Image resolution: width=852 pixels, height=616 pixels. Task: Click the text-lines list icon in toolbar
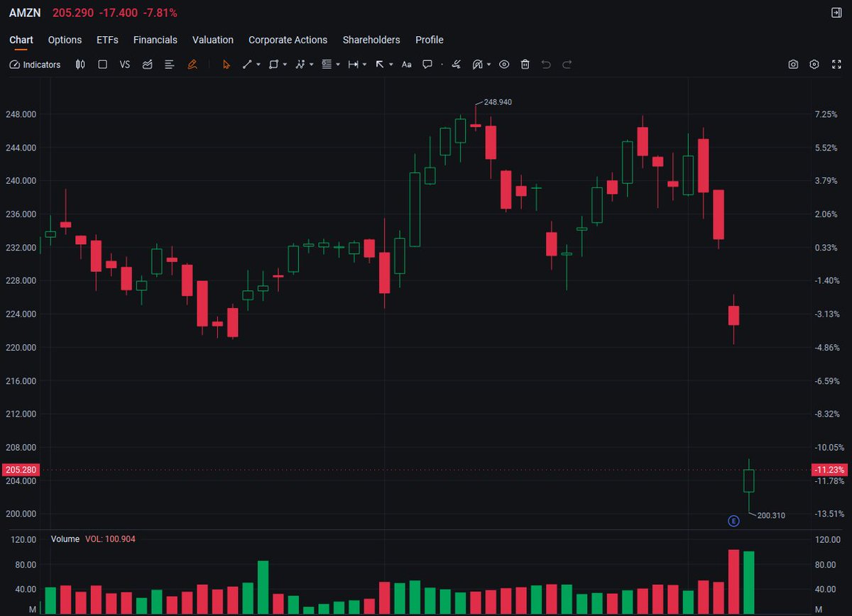(169, 65)
